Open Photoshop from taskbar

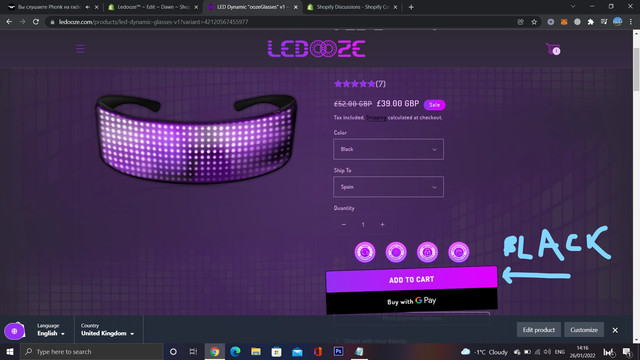coord(338,351)
